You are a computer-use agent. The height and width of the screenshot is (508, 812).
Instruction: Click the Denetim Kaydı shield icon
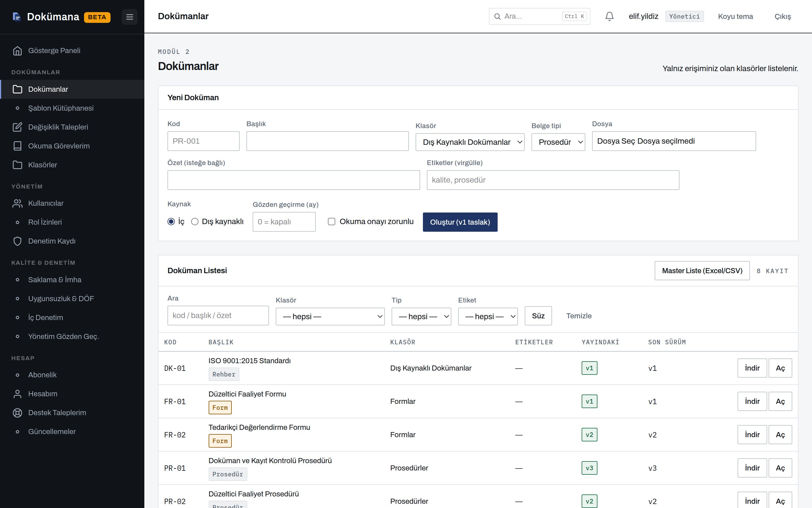click(17, 241)
